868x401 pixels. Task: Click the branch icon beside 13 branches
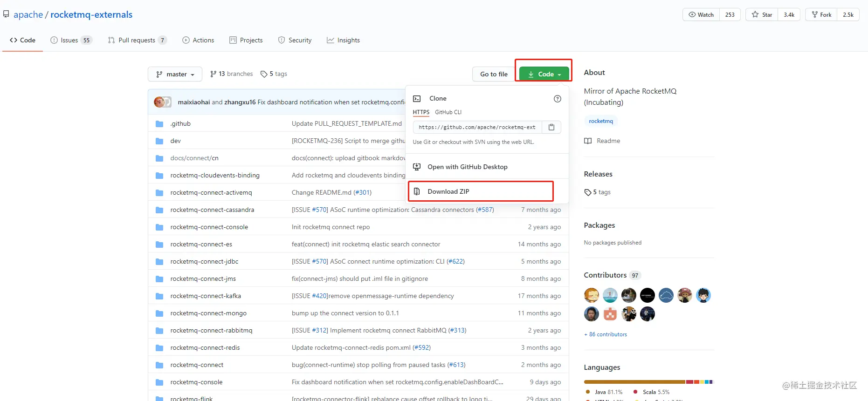click(x=214, y=74)
